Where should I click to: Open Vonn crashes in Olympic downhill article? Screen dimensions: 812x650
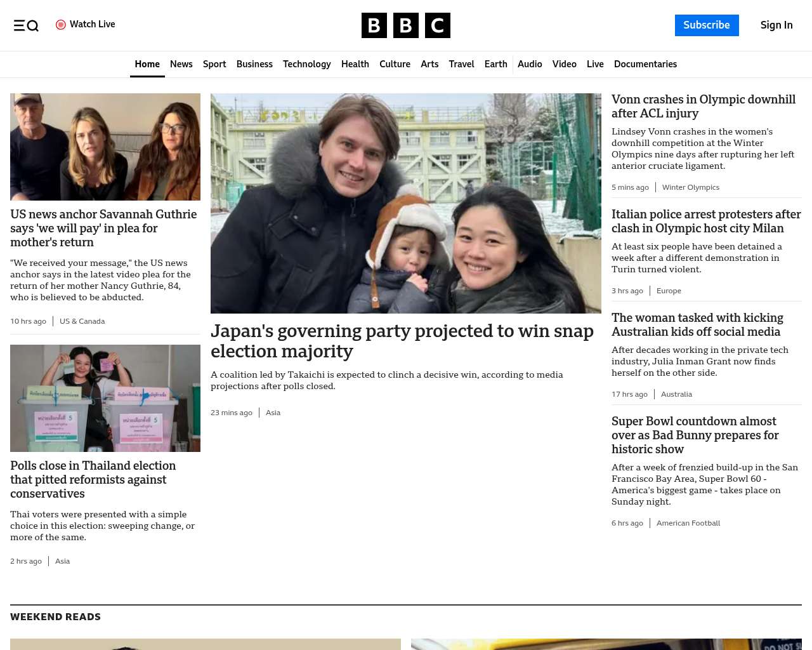pyautogui.click(x=703, y=106)
